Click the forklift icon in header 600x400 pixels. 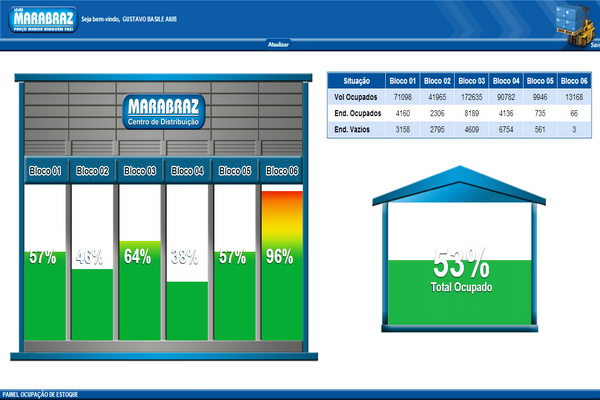[577, 25]
